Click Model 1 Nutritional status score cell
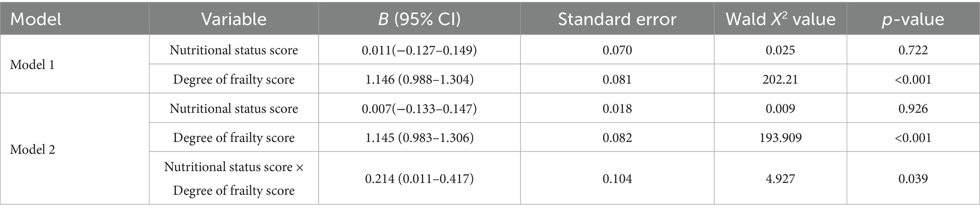This screenshot has width=980, height=213. (234, 50)
